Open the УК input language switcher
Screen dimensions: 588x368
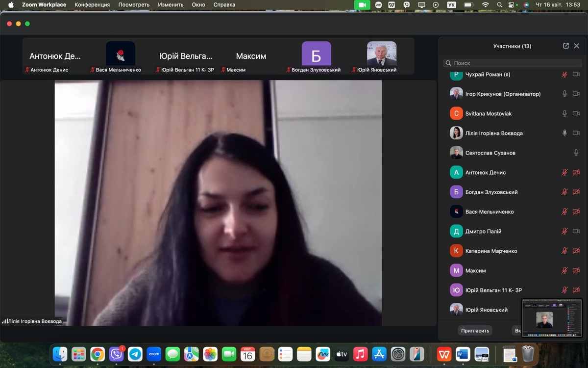(451, 5)
